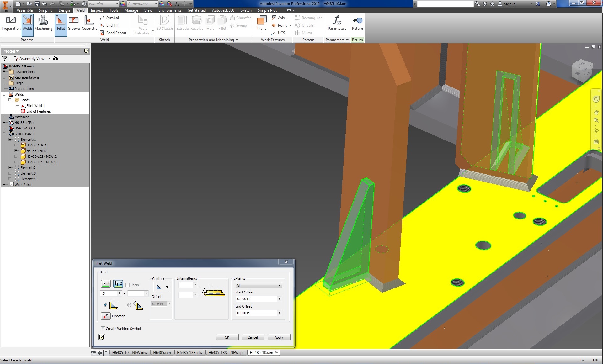Open Fillet Weld dialog help
The height and width of the screenshot is (364, 603).
click(x=102, y=337)
